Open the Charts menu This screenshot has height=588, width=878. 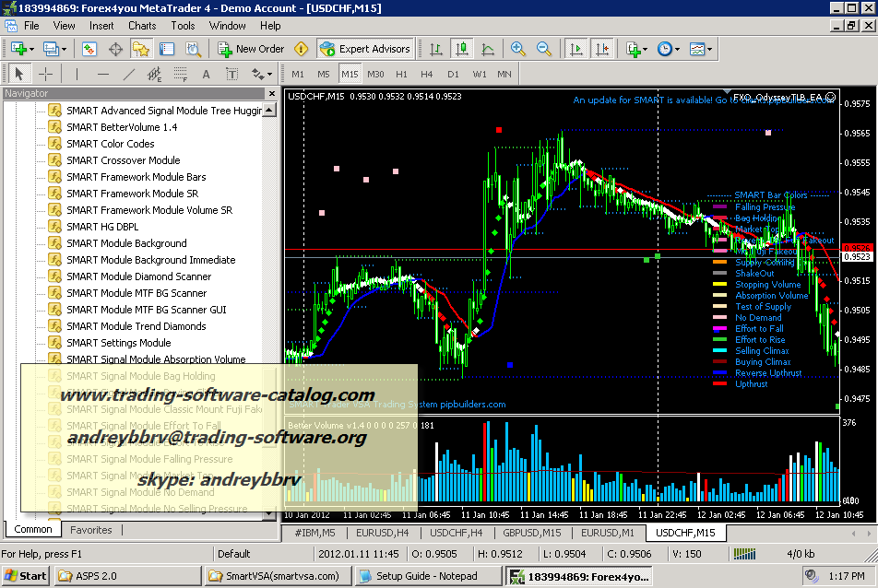coord(142,26)
